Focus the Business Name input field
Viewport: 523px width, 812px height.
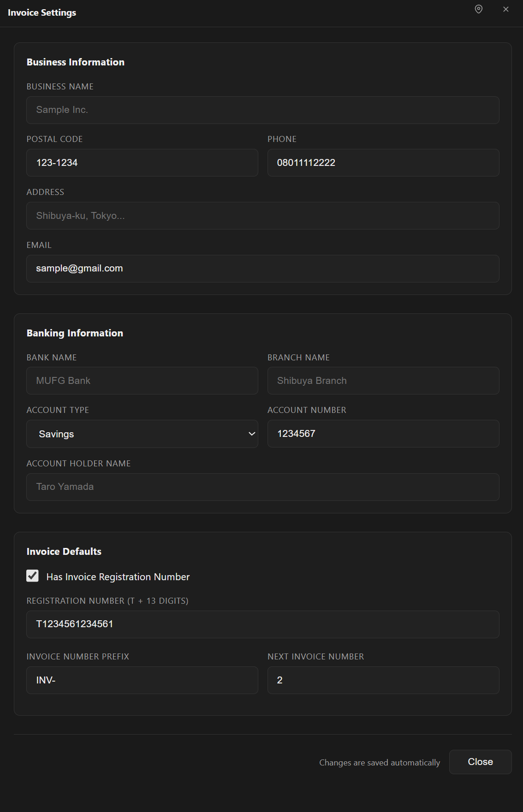[263, 110]
